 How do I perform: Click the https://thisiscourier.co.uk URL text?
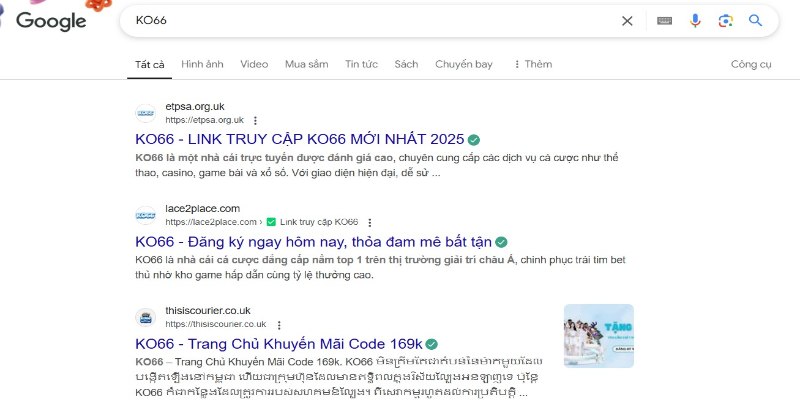(216, 324)
